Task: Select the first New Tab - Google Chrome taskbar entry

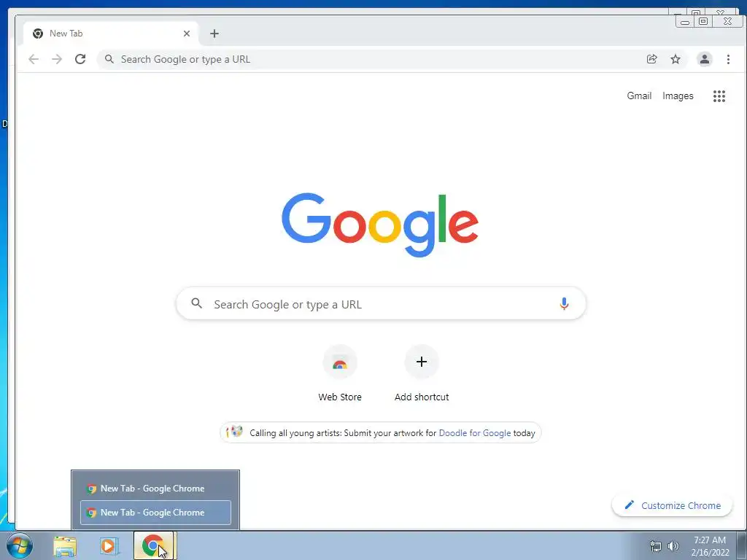Action: pos(155,488)
